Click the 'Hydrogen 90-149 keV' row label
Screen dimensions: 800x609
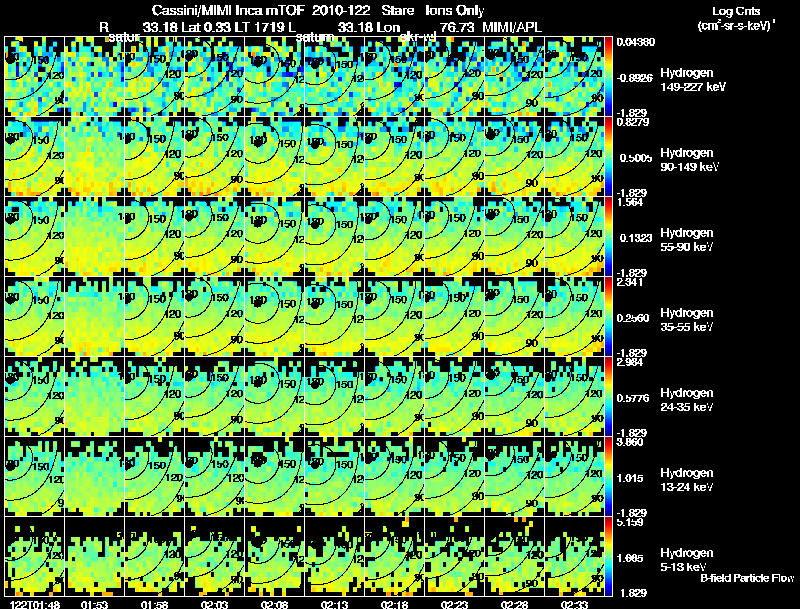[690, 160]
